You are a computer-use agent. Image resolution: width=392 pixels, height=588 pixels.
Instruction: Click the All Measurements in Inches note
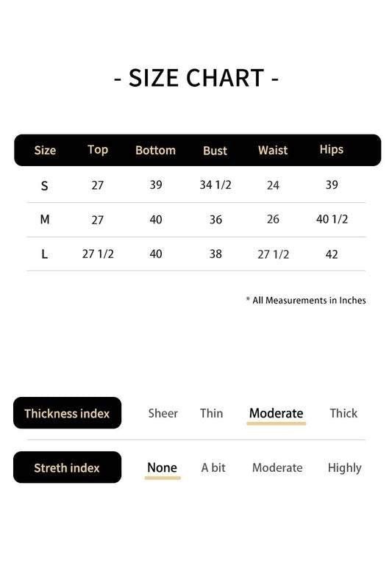coord(306,300)
